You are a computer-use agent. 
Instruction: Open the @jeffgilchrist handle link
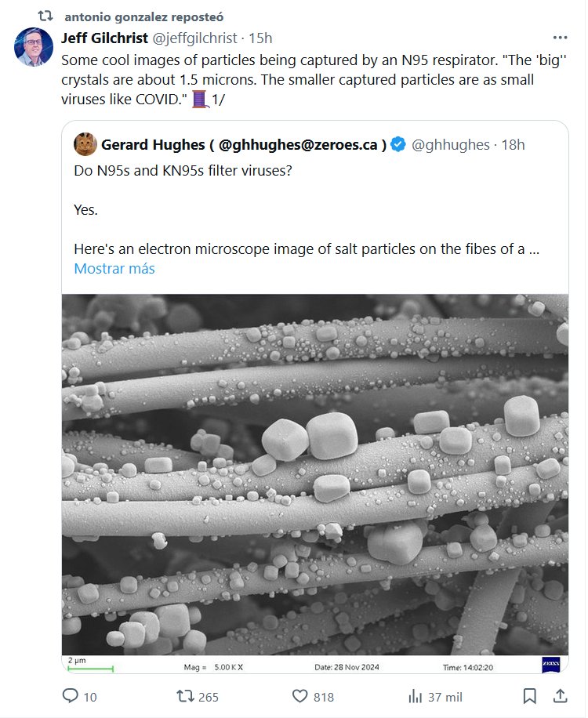click(x=194, y=38)
